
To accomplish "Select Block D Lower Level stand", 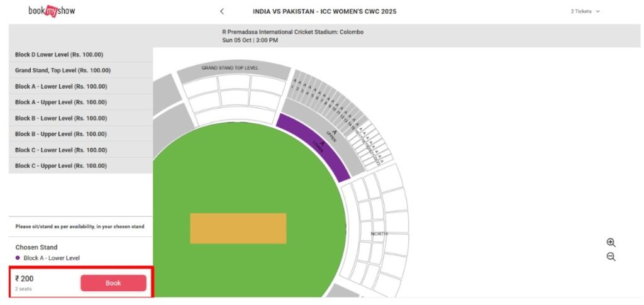I will pos(81,55).
